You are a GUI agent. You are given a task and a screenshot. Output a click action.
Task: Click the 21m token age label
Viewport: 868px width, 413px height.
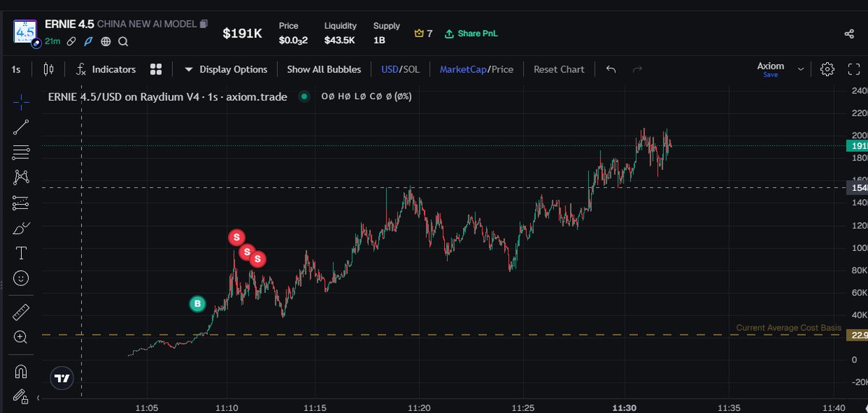[53, 42]
